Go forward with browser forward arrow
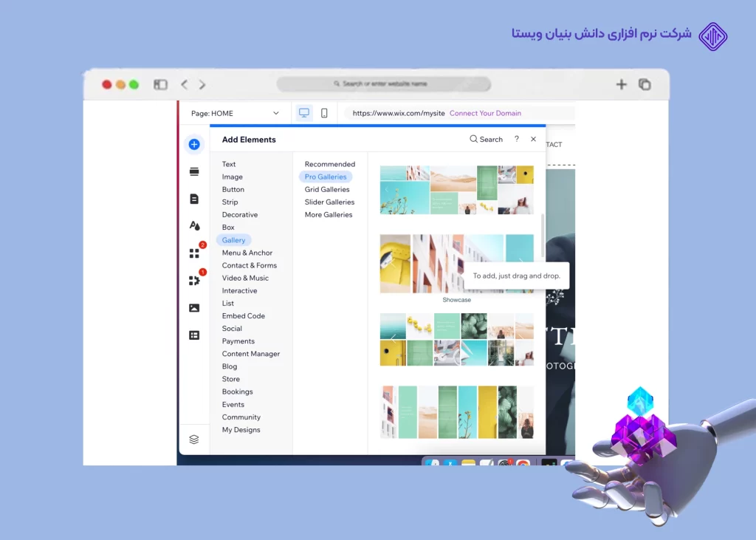756x540 pixels. coord(202,84)
